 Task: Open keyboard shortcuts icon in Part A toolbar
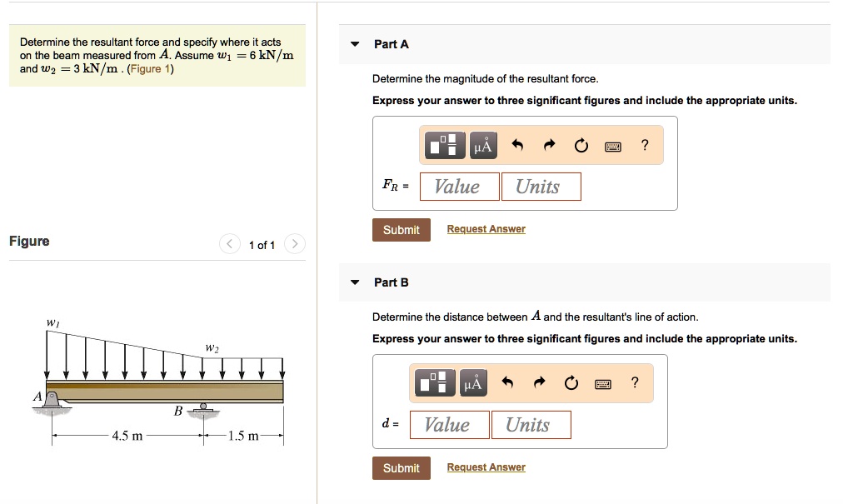[x=613, y=145]
